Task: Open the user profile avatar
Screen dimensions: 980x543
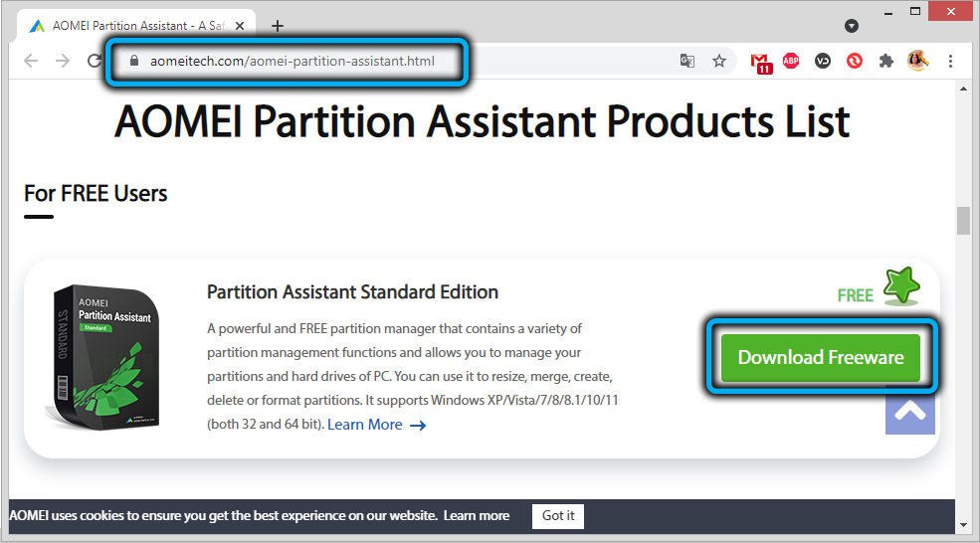Action: click(x=917, y=61)
